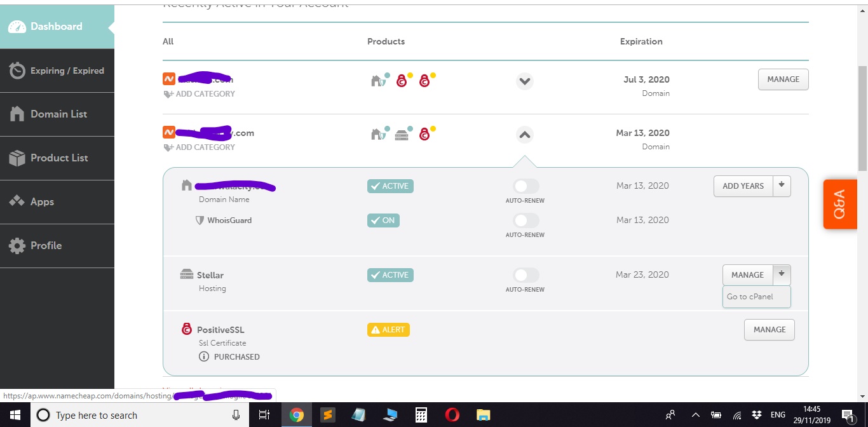Click ADD CATEGORY under the second domain
868x427 pixels.
(x=199, y=147)
